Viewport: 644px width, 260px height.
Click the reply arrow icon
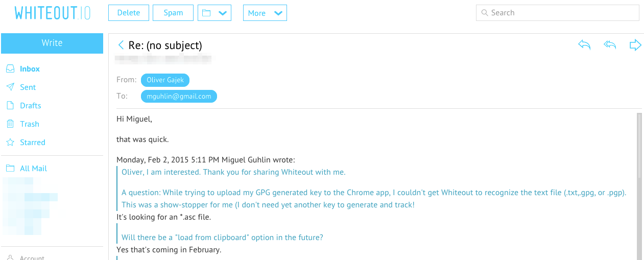point(584,45)
